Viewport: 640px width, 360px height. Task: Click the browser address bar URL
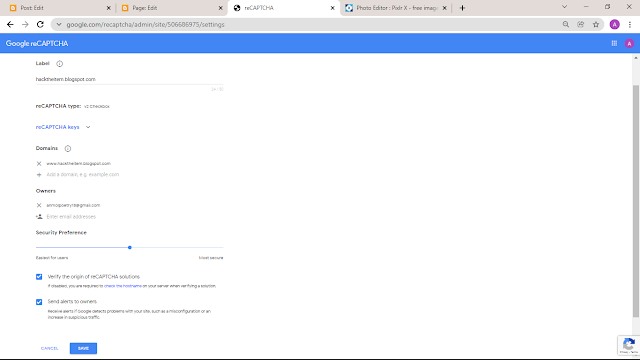[146, 24]
